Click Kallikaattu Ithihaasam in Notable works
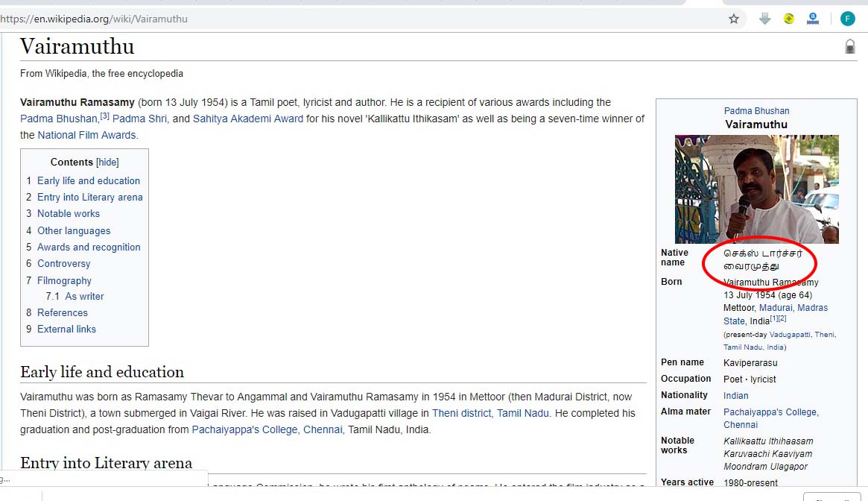The height and width of the screenshot is (501, 868). point(768,441)
